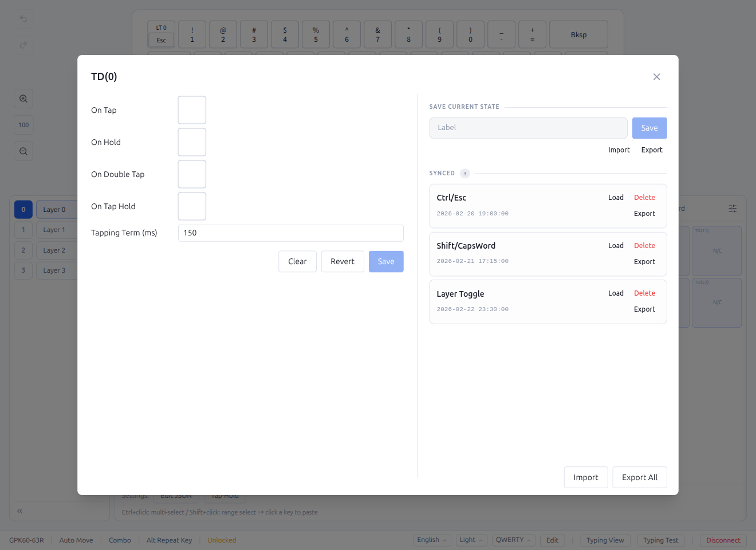This screenshot has height=550, width=756.
Task: Switch to Typing View
Action: point(605,540)
